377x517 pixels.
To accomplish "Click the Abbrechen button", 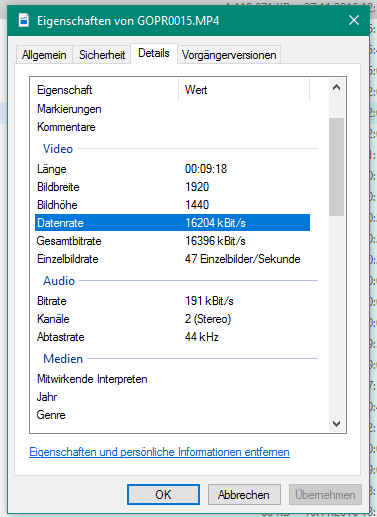I will (x=244, y=495).
